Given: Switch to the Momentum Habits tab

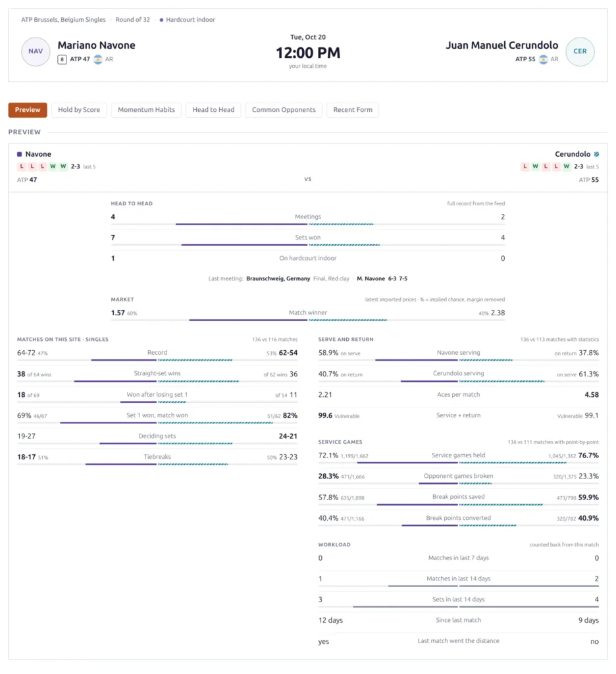Looking at the screenshot, I should 146,110.
